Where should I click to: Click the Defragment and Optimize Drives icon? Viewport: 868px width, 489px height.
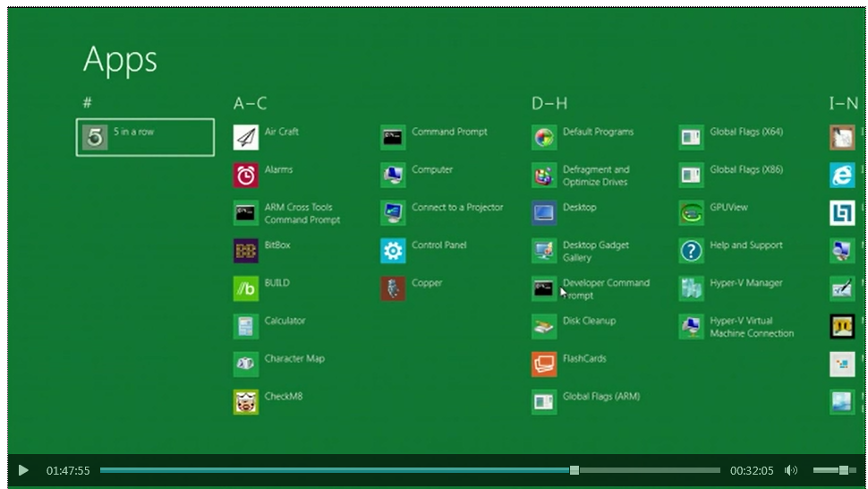point(544,175)
